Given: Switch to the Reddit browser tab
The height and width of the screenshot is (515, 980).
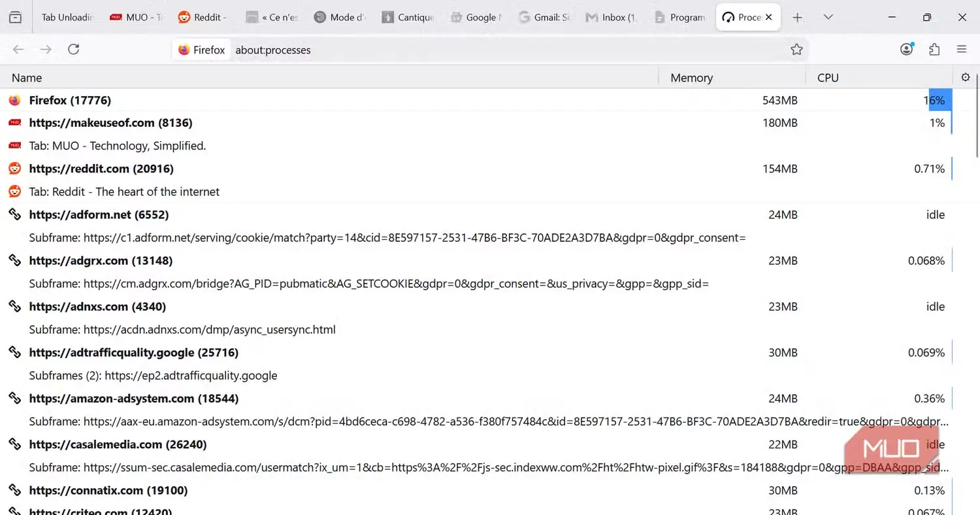Looking at the screenshot, I should (x=203, y=18).
